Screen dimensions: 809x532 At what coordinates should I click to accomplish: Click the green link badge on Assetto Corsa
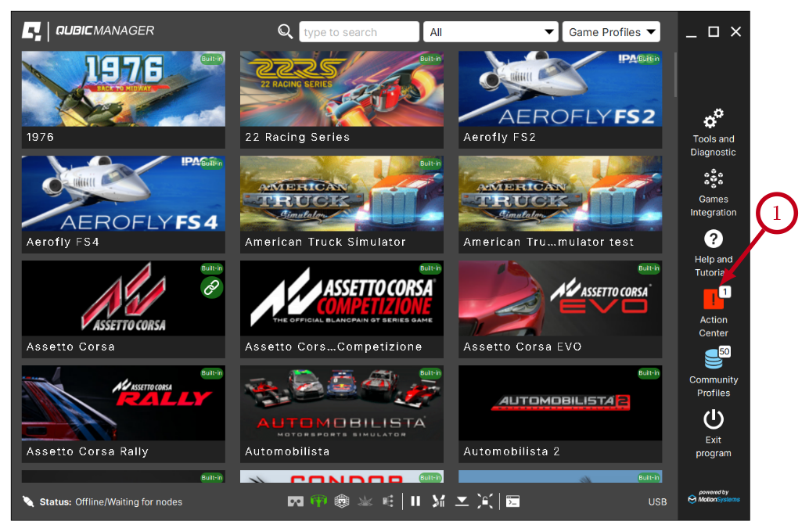pyautogui.click(x=211, y=287)
